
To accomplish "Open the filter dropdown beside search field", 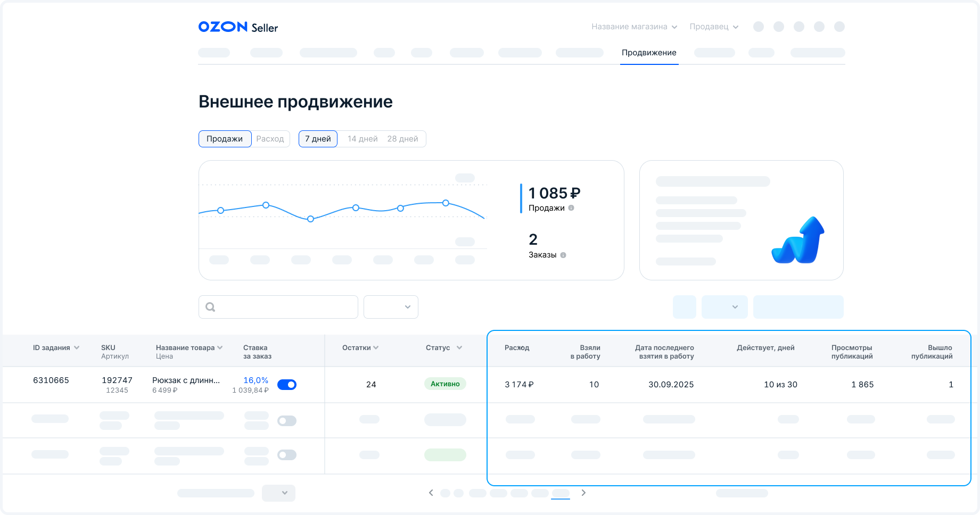I will coord(391,307).
